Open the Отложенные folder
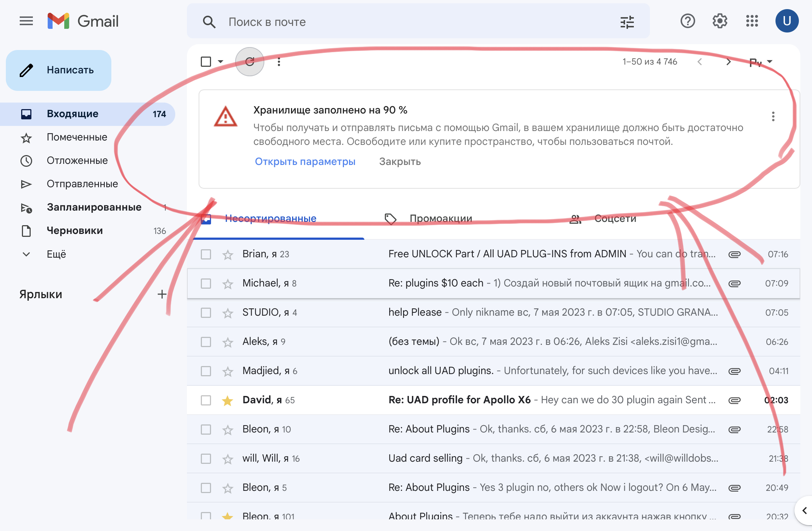Viewport: 812px width, 531px height. (x=77, y=161)
